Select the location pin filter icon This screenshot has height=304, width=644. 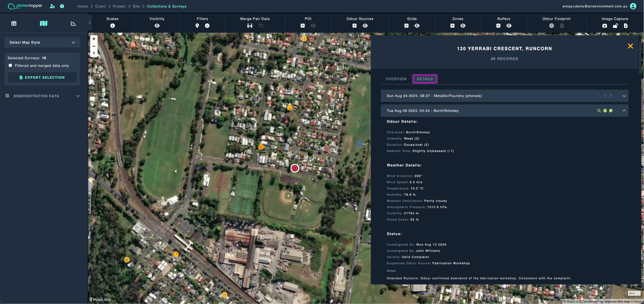click(197, 26)
